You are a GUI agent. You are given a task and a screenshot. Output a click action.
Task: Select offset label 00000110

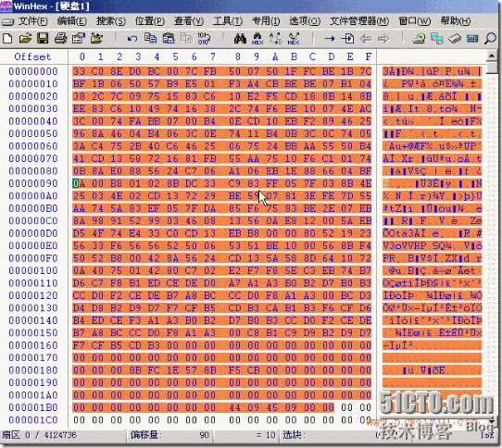[33, 283]
